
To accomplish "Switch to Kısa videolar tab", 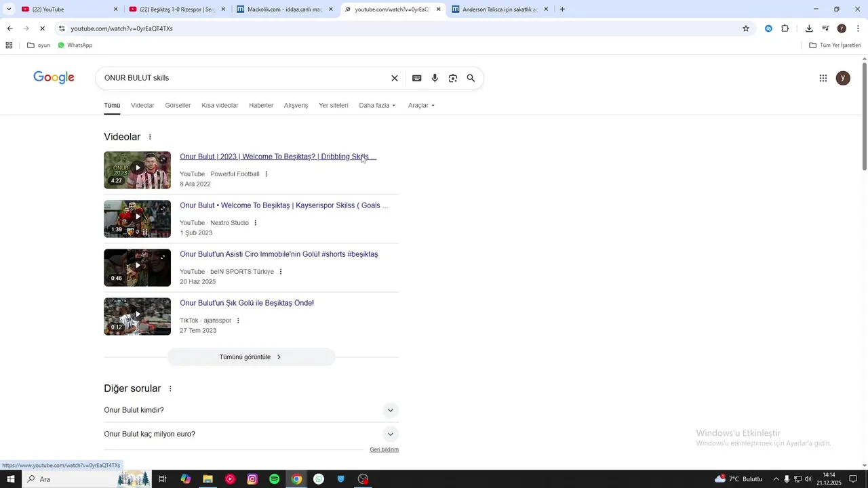I will tap(220, 106).
